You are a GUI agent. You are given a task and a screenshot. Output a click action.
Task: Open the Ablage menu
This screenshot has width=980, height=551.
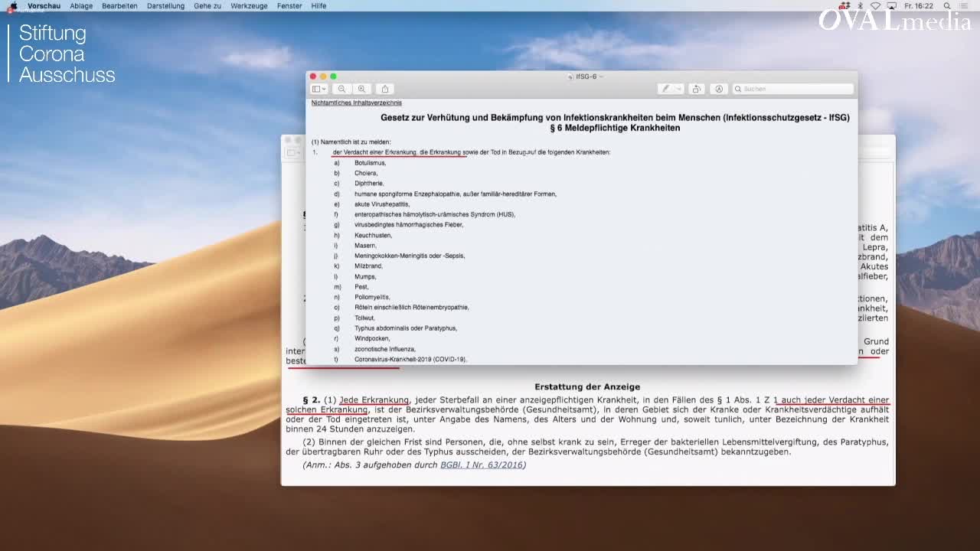pyautogui.click(x=81, y=5)
